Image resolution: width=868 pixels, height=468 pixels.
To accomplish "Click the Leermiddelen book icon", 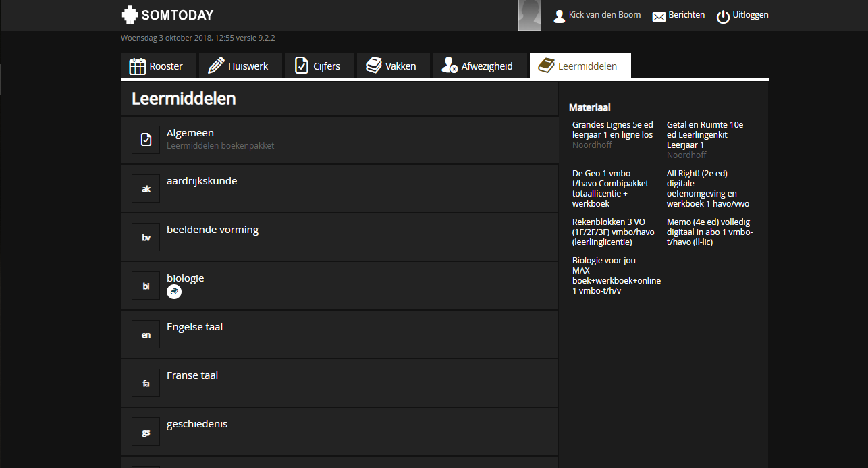I will [x=546, y=66].
